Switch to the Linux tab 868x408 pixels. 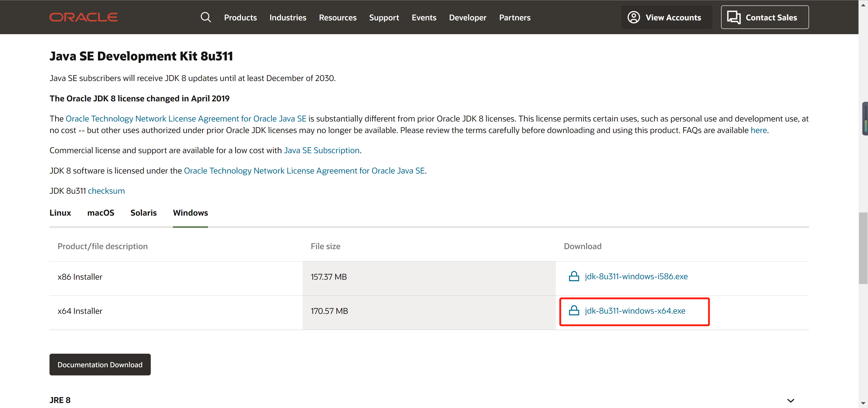[60, 213]
